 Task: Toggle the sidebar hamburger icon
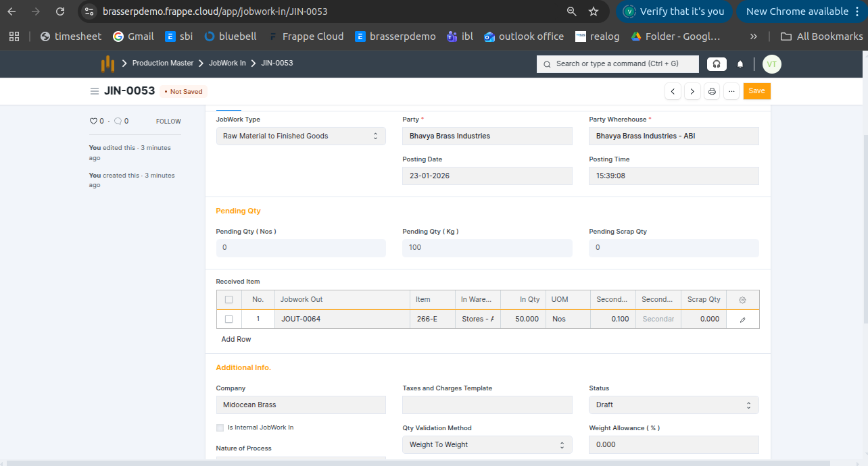(95, 91)
